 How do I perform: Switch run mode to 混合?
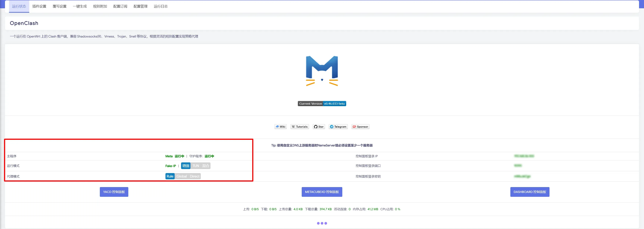pyautogui.click(x=206, y=166)
